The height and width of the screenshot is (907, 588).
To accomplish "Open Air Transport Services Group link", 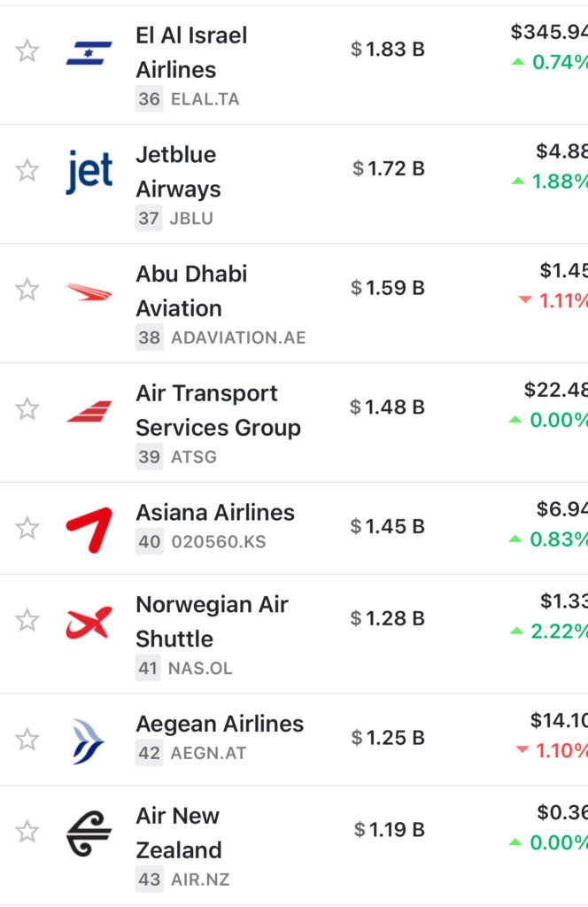I will 219,410.
